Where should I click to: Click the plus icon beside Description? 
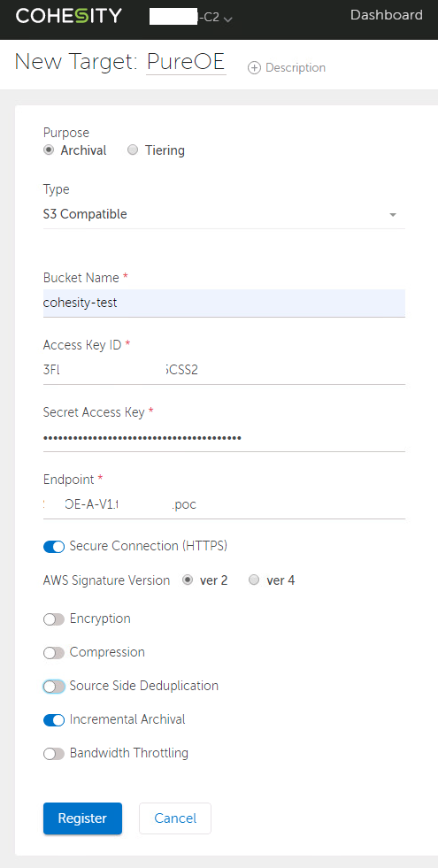coord(254,68)
